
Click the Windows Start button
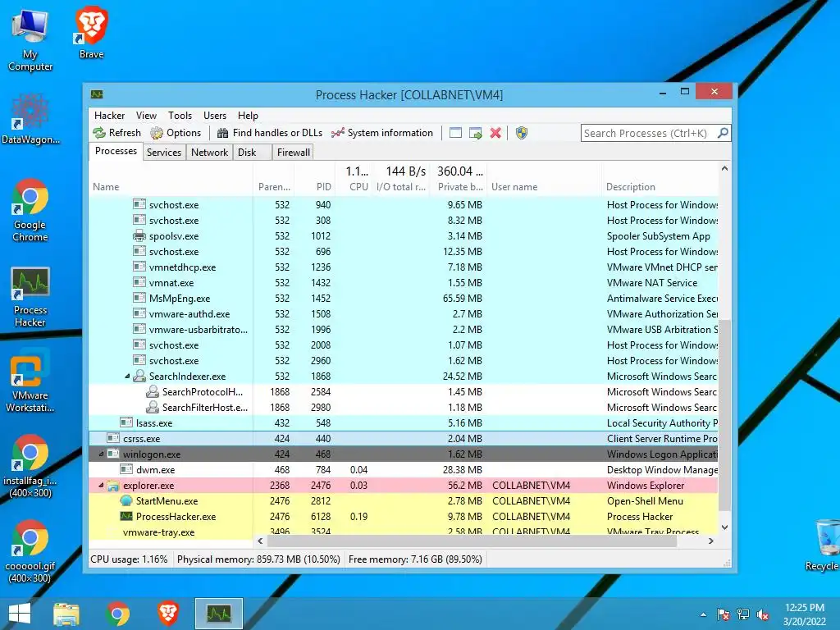(x=20, y=614)
